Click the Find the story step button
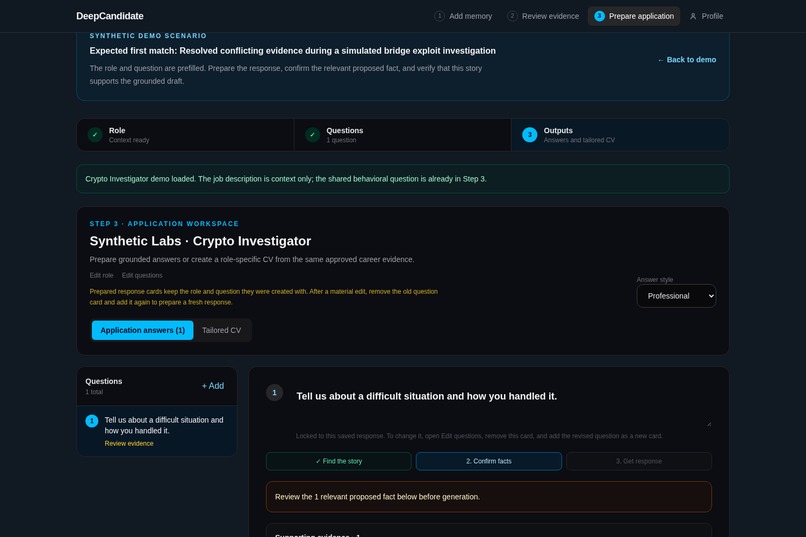The height and width of the screenshot is (537, 806). pos(339,461)
